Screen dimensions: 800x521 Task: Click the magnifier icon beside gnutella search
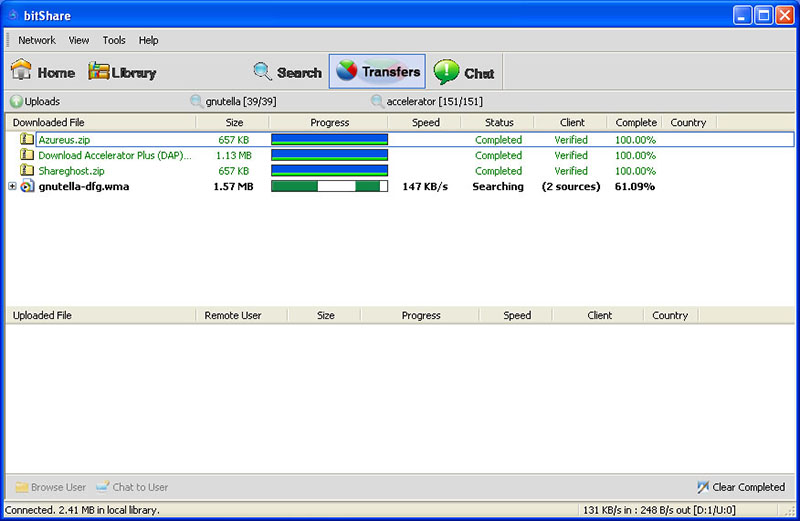pos(196,101)
